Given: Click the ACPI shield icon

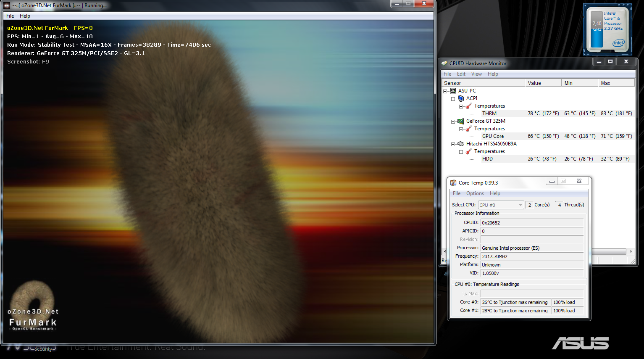Looking at the screenshot, I should (x=461, y=98).
